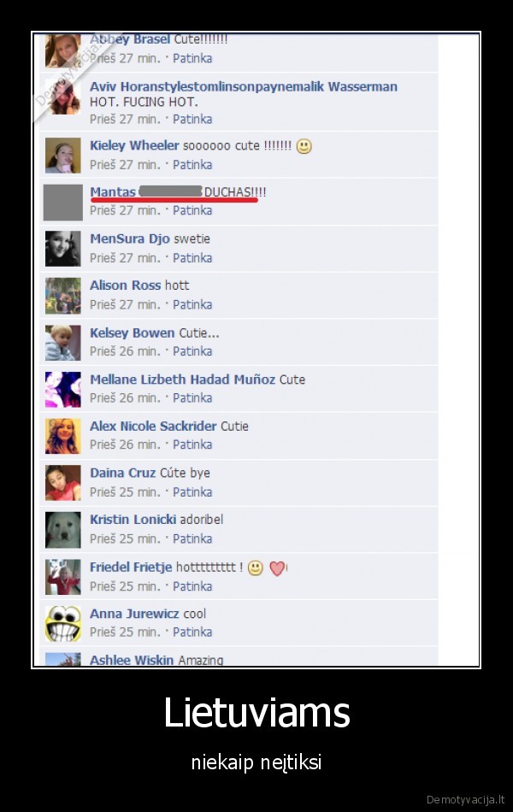The image size is (513, 812).
Task: Click Patinka under Daina Cruz's comment
Action: pos(192,492)
